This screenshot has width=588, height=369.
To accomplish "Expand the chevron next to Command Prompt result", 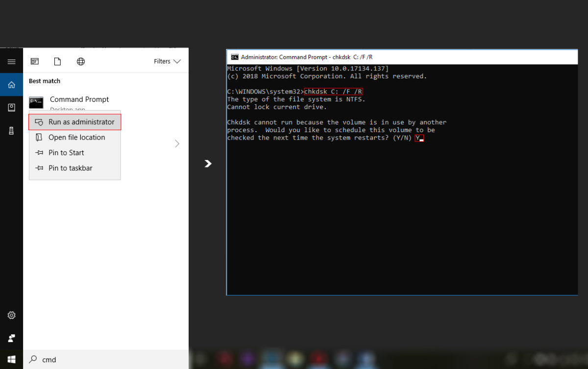I will pos(177,143).
